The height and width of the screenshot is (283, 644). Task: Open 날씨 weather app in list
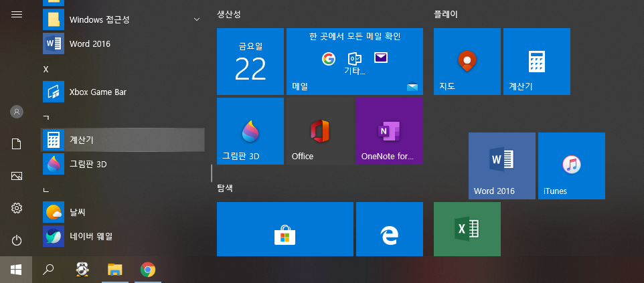click(x=123, y=212)
